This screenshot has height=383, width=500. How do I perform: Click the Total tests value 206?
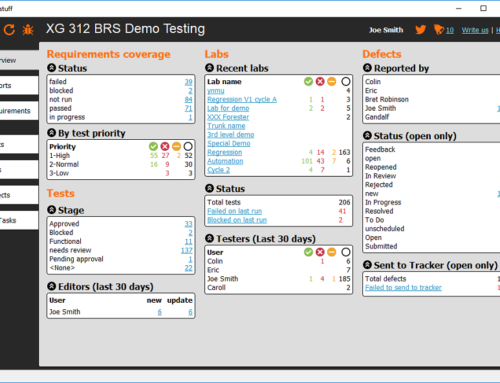344,202
